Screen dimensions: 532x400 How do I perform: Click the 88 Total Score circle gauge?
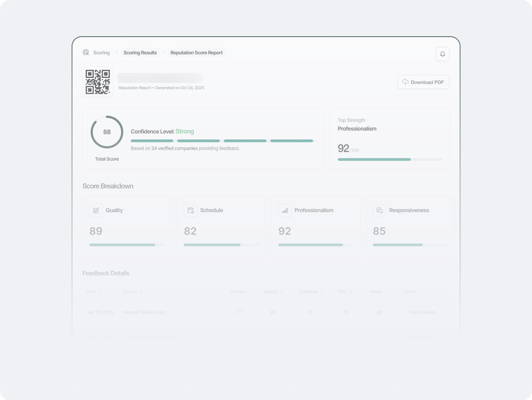(107, 132)
